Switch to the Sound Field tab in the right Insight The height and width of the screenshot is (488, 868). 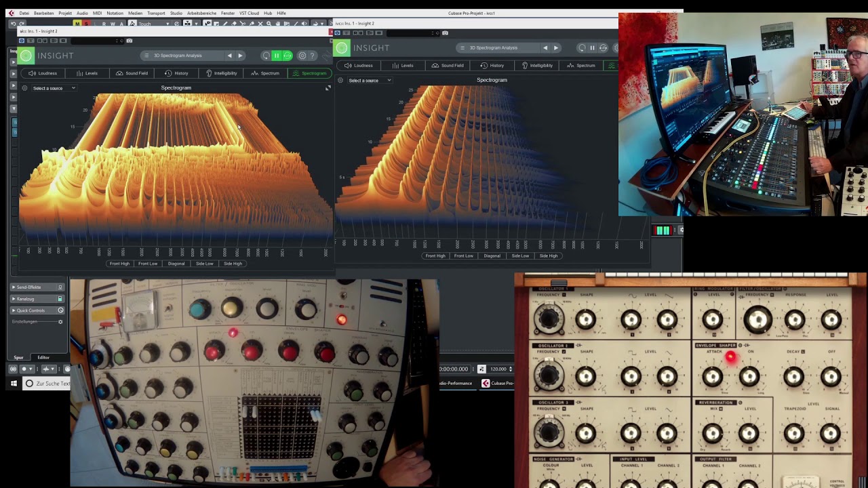[448, 66]
